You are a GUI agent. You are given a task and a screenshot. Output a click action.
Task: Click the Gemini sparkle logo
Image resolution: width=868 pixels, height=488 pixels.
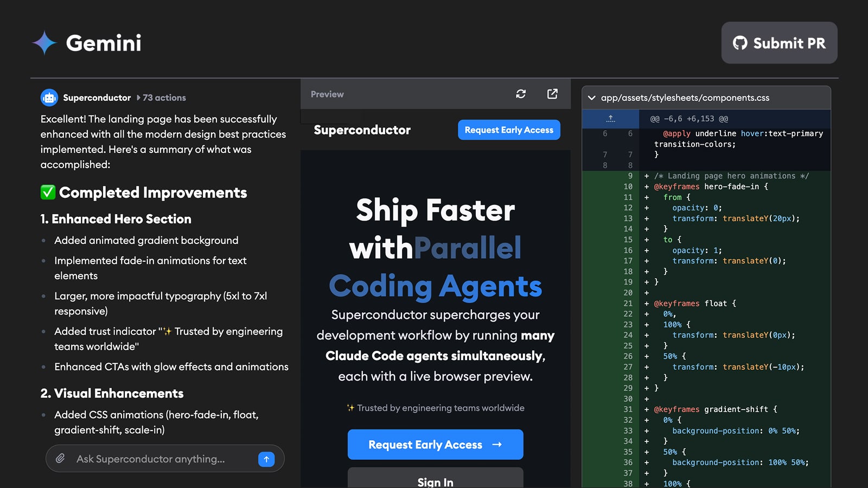(x=44, y=43)
